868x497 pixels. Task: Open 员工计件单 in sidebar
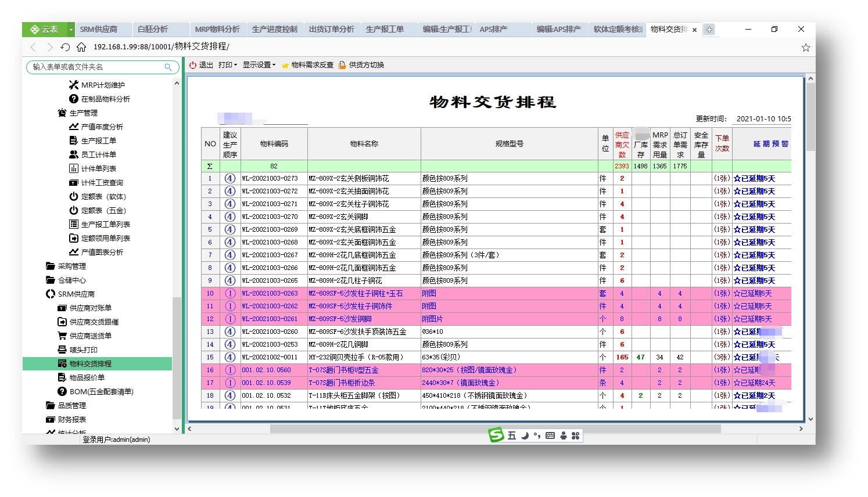click(92, 154)
